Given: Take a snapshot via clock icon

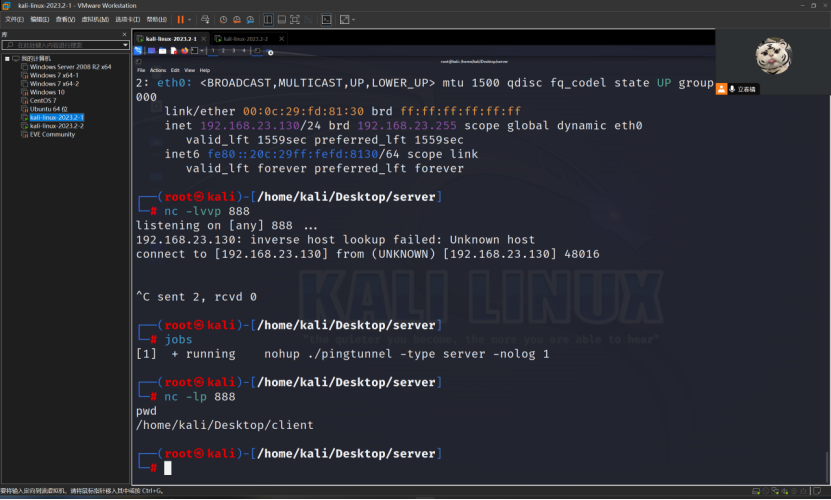Looking at the screenshot, I should [x=223, y=20].
